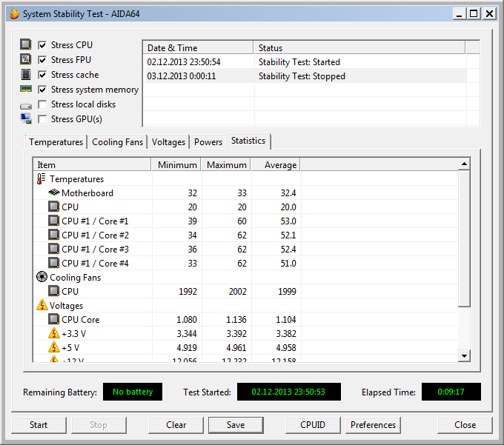Image resolution: width=504 pixels, height=445 pixels.
Task: Click the chip icon of CPU Core voltage row
Action: coord(53,319)
